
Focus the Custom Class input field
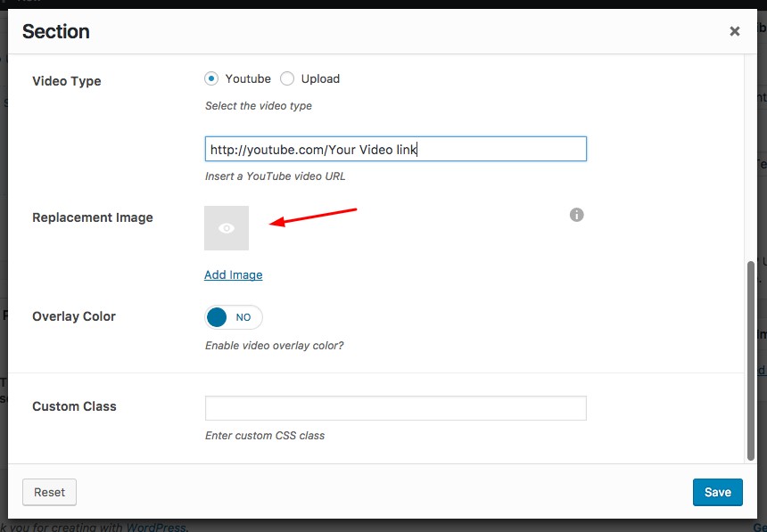pyautogui.click(x=396, y=408)
